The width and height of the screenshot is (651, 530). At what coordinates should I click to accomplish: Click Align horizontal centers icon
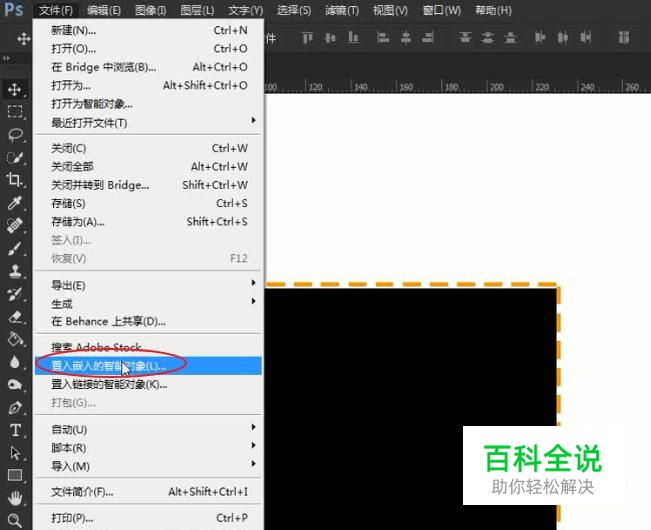tap(406, 38)
